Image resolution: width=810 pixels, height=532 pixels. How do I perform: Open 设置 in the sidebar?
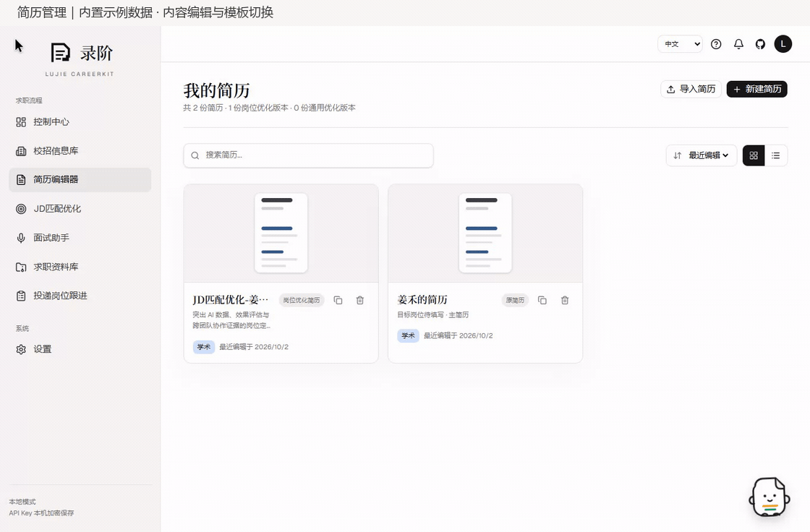tap(80, 349)
